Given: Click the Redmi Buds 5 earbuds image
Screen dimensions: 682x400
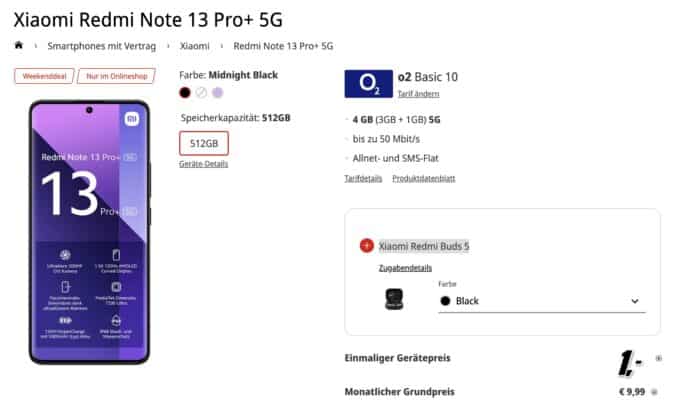Looking at the screenshot, I should click(394, 299).
